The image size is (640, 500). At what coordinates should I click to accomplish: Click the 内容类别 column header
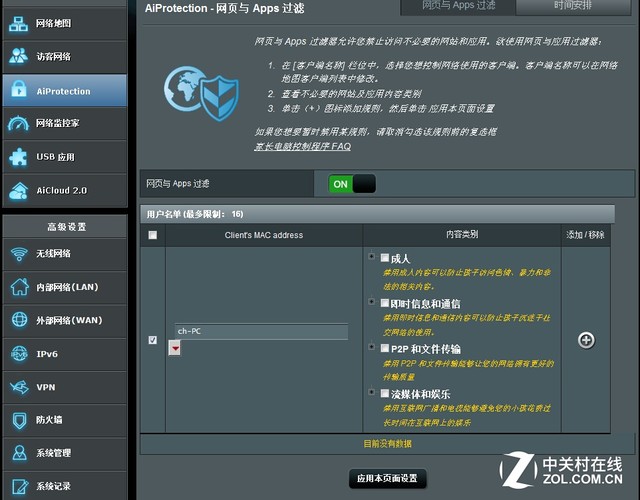pyautogui.click(x=462, y=235)
